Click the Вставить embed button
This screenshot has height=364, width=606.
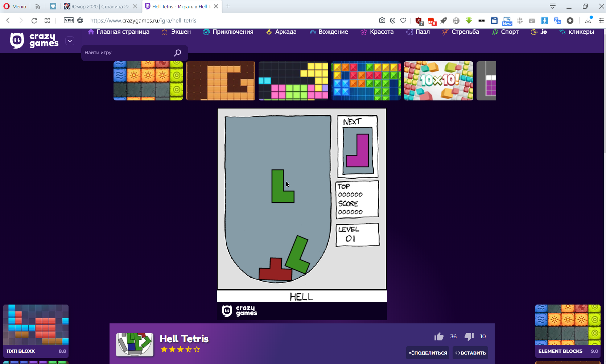[x=470, y=353]
